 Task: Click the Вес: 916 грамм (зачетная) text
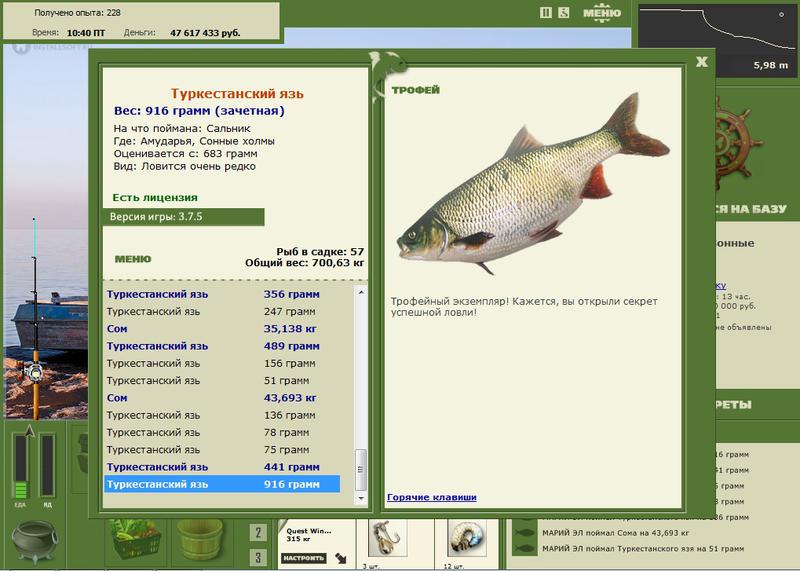click(x=199, y=111)
